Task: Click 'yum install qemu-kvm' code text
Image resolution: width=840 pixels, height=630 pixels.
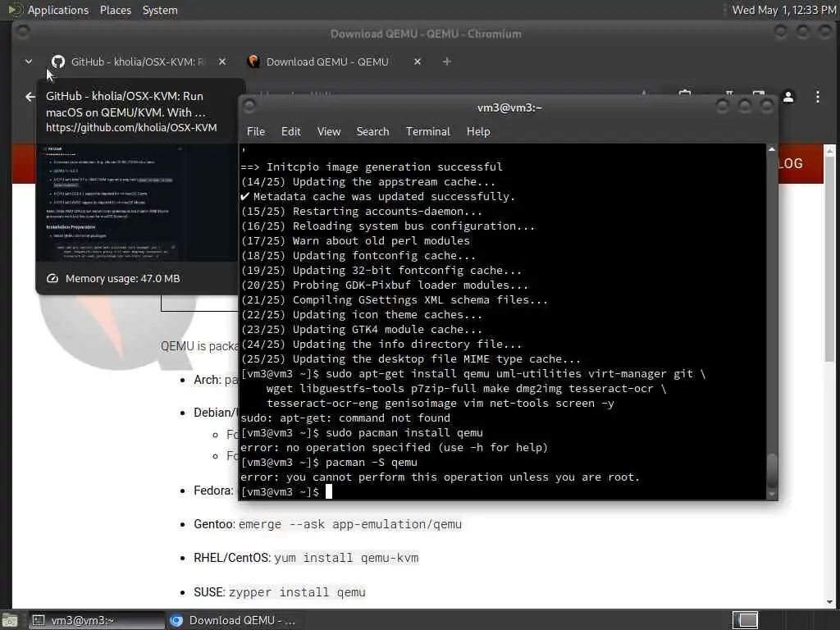Action: click(x=346, y=558)
